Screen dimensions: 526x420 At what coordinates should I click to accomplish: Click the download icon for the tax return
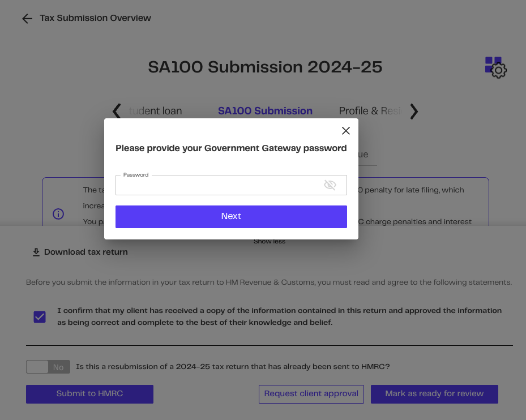(36, 252)
